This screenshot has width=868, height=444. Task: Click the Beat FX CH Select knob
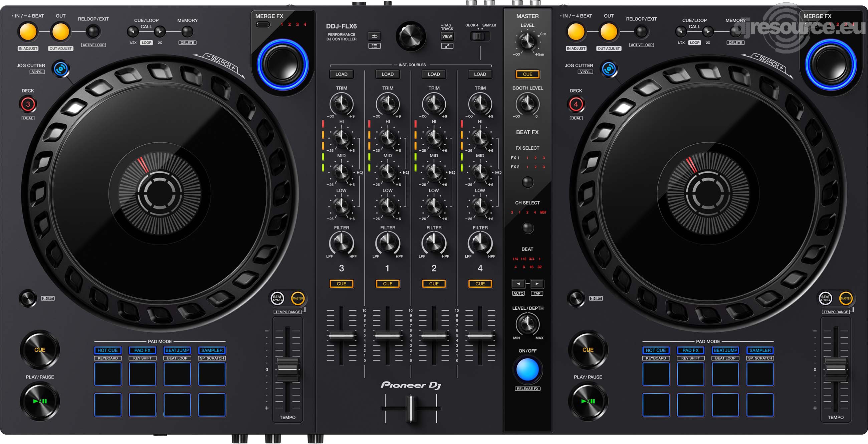pyautogui.click(x=527, y=228)
